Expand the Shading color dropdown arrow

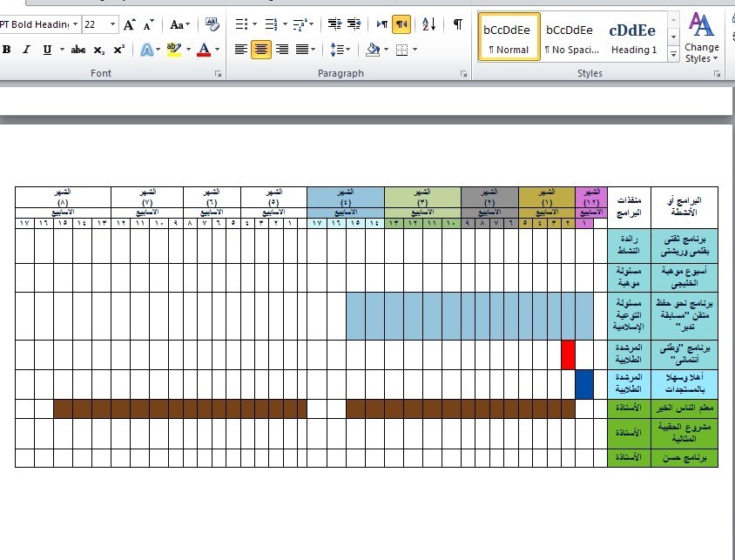tap(386, 49)
